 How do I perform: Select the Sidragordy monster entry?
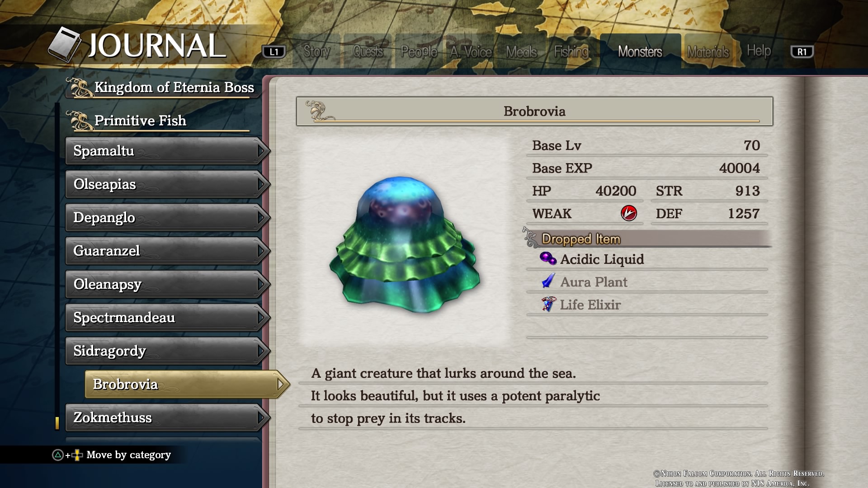[166, 351]
